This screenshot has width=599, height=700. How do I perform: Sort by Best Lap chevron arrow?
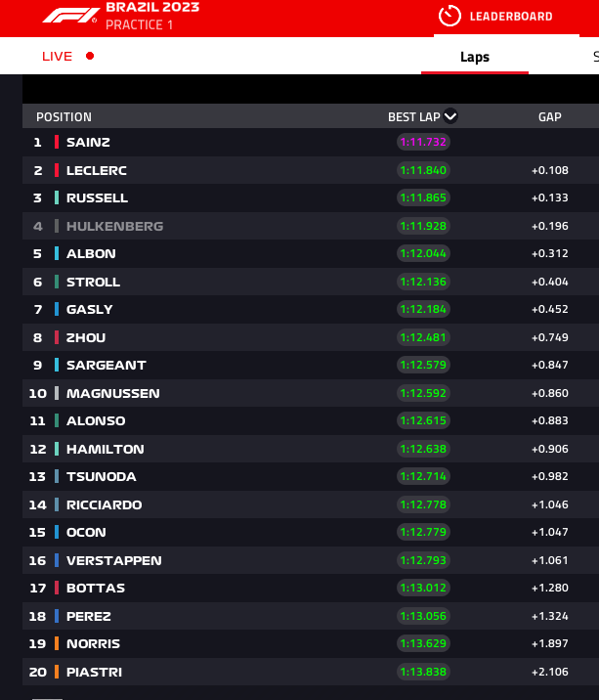point(450,116)
